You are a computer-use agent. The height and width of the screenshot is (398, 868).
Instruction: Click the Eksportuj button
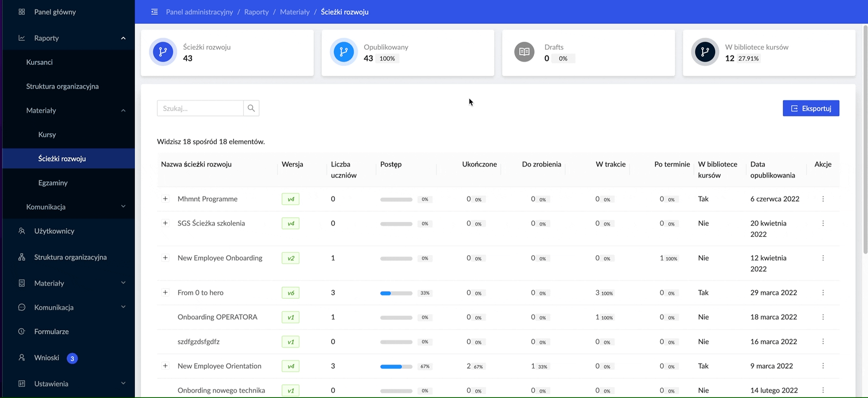(x=811, y=108)
